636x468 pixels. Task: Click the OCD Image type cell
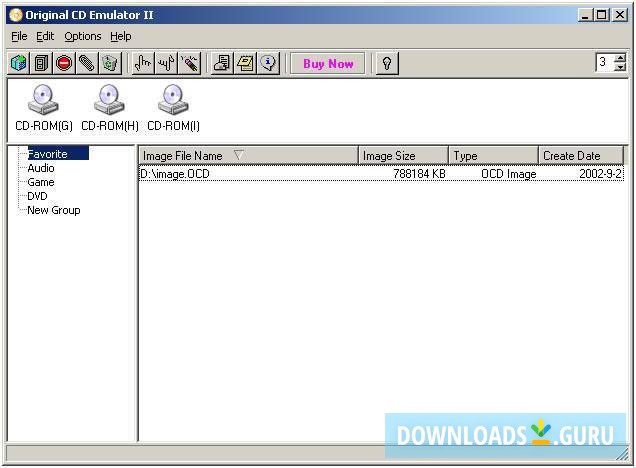509,174
